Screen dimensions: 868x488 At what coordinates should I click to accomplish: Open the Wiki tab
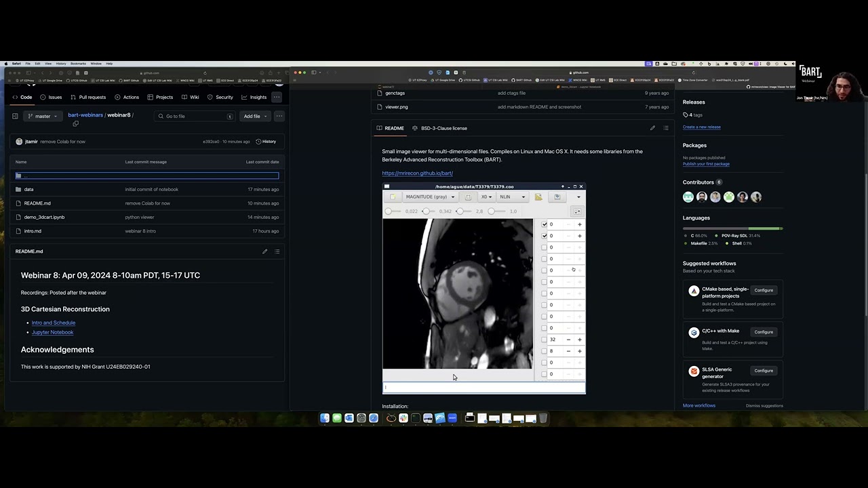coord(191,97)
